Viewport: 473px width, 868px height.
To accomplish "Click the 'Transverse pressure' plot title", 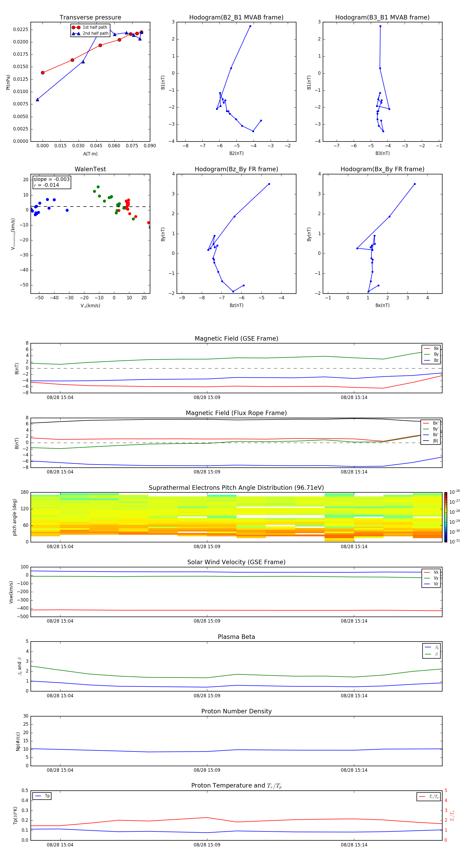I will point(90,18).
